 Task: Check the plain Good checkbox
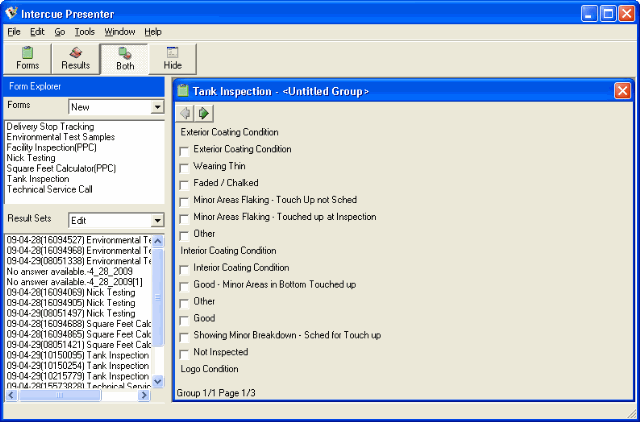[x=184, y=320]
